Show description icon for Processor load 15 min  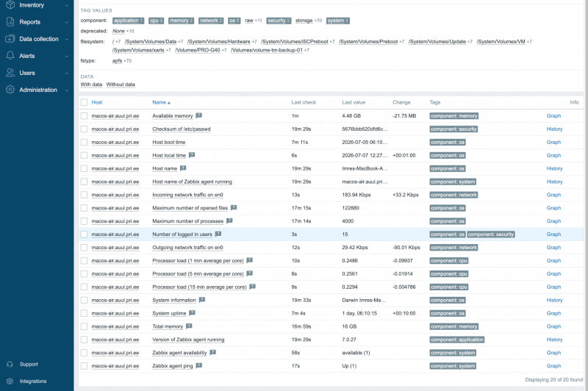pos(252,287)
